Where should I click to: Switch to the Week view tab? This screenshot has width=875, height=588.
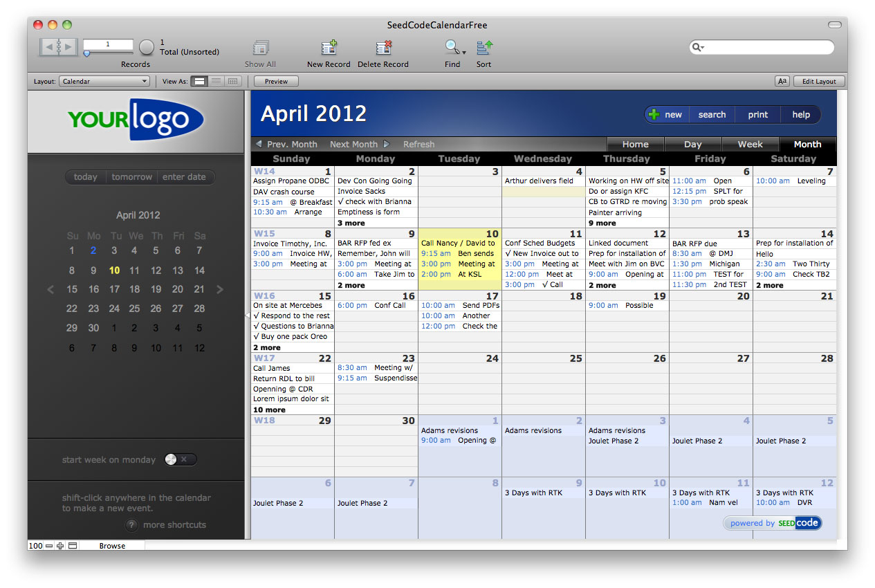pyautogui.click(x=750, y=144)
